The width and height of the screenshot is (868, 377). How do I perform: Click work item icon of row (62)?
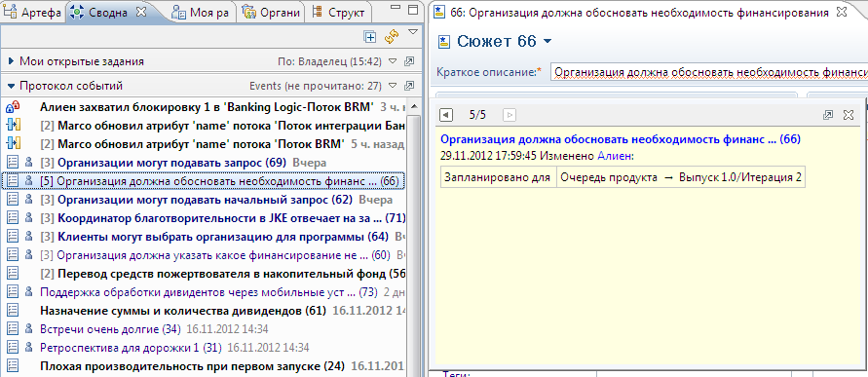click(12, 200)
